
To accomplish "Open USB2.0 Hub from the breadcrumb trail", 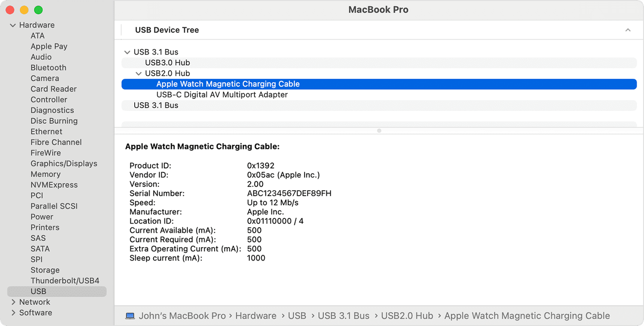I will [x=407, y=316].
